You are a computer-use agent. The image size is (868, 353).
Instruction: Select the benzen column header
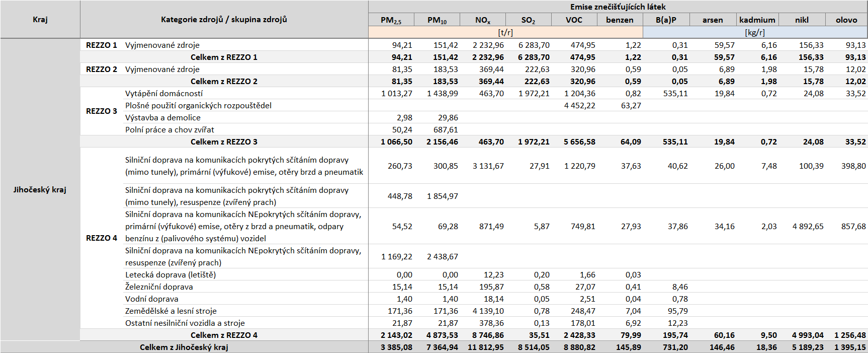click(620, 20)
